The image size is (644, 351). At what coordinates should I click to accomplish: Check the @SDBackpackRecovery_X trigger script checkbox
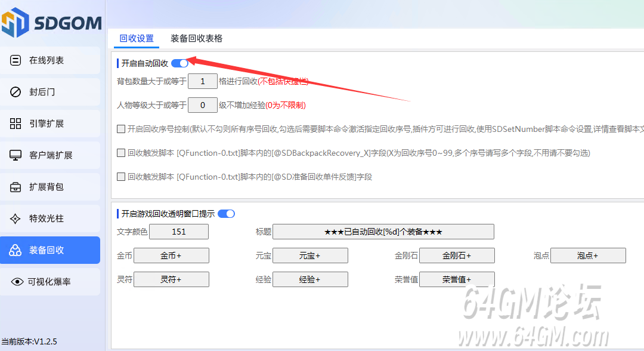point(121,153)
